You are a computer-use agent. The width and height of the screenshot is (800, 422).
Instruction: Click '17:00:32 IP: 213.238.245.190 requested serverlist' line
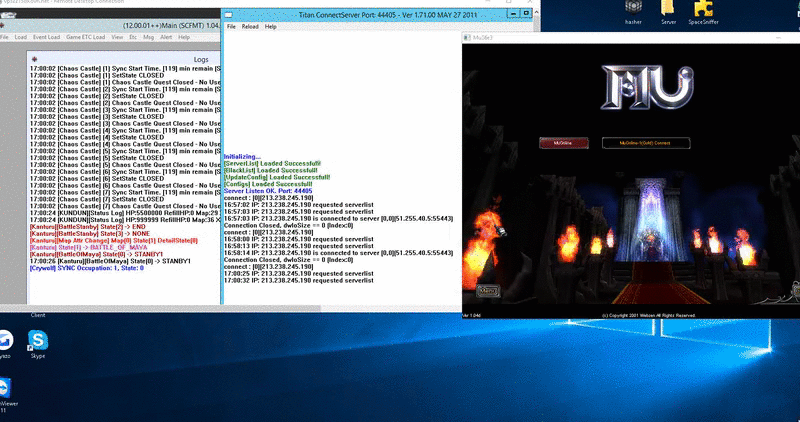tap(298, 281)
